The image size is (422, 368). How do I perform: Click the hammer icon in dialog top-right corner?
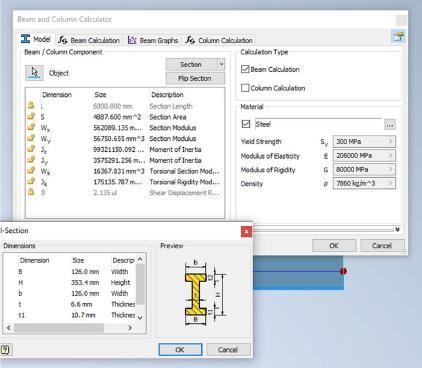(398, 36)
